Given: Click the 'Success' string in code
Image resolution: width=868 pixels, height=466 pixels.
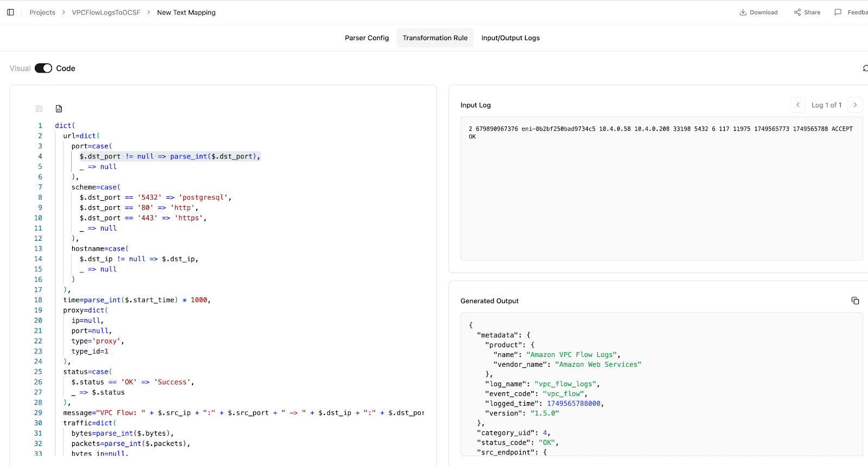Looking at the screenshot, I should tap(172, 382).
